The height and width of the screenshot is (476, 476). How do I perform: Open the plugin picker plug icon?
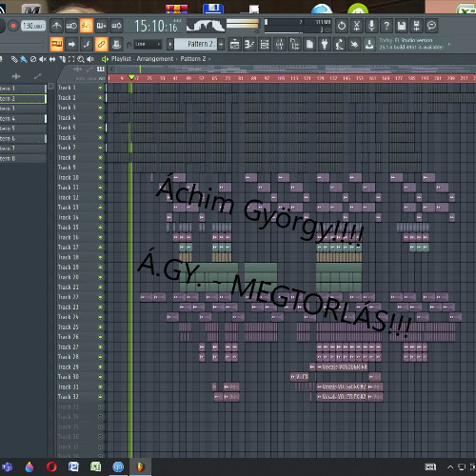(x=325, y=45)
